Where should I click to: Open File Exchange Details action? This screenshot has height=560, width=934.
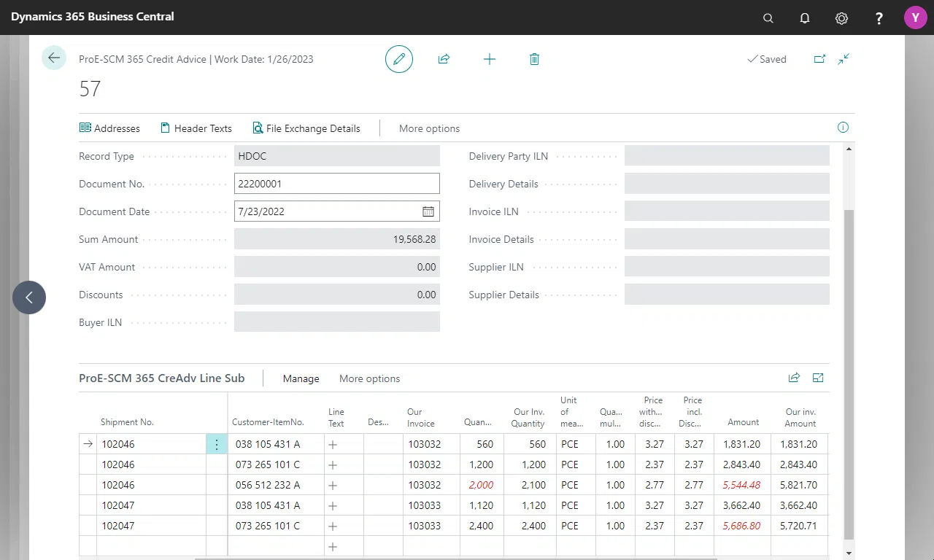306,128
